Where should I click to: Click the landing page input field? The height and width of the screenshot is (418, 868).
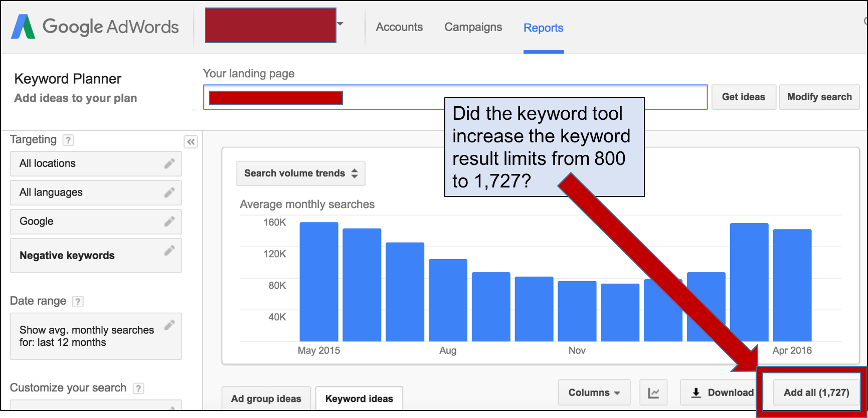pos(455,97)
